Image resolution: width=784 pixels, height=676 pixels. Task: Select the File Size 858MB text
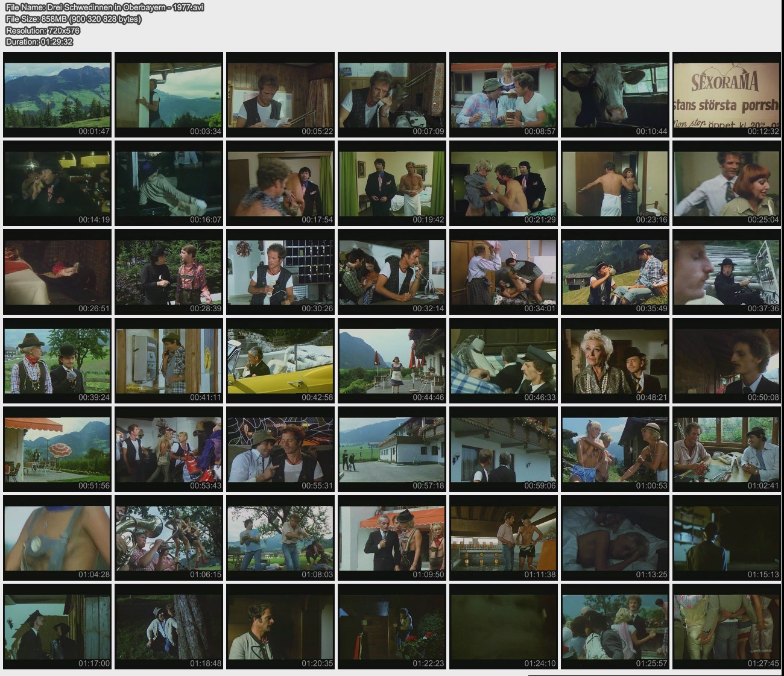coord(73,19)
